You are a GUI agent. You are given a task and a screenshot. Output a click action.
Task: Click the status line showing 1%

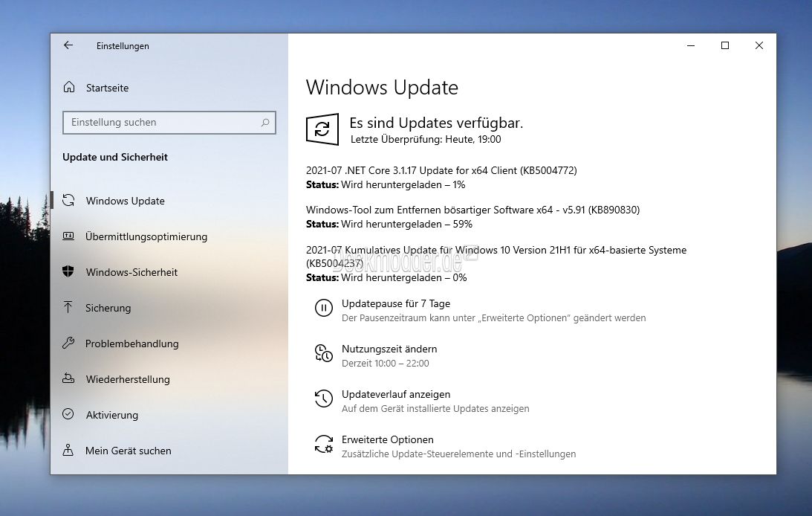386,185
